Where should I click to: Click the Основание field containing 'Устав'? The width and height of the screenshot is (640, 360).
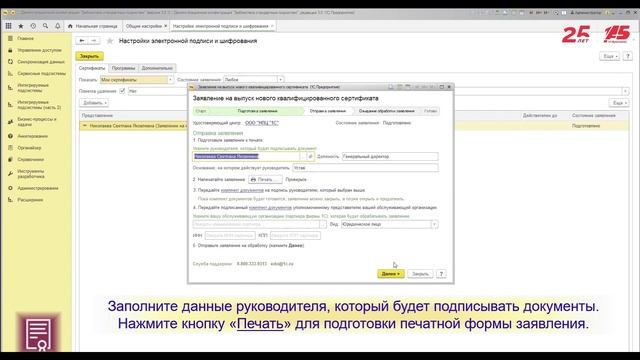[365, 168]
